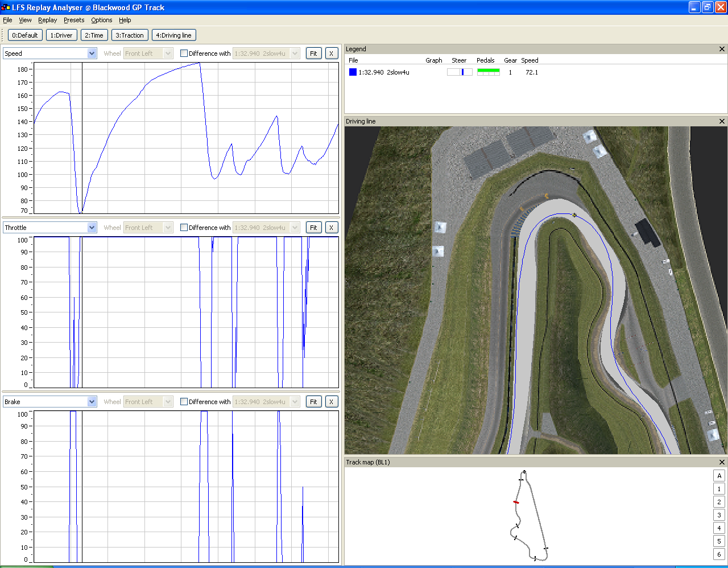Click the red marker on track map
The height and width of the screenshot is (568, 728).
click(x=516, y=502)
